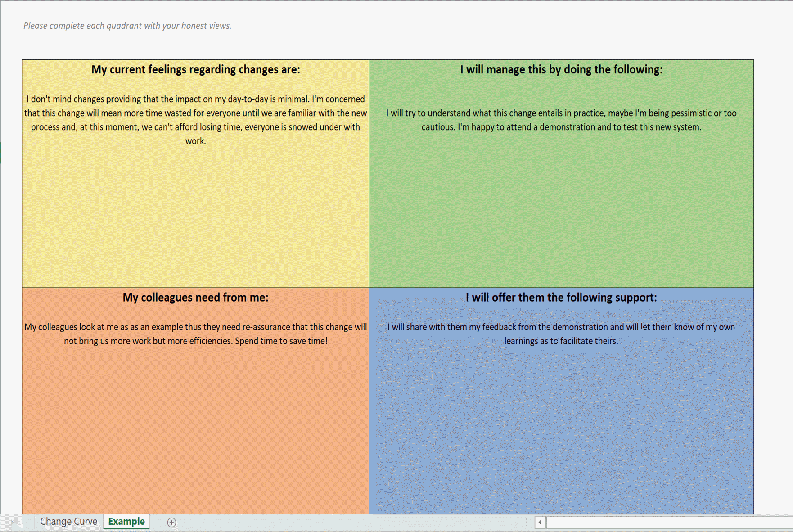Click the italic instruction text at the top

127,26
